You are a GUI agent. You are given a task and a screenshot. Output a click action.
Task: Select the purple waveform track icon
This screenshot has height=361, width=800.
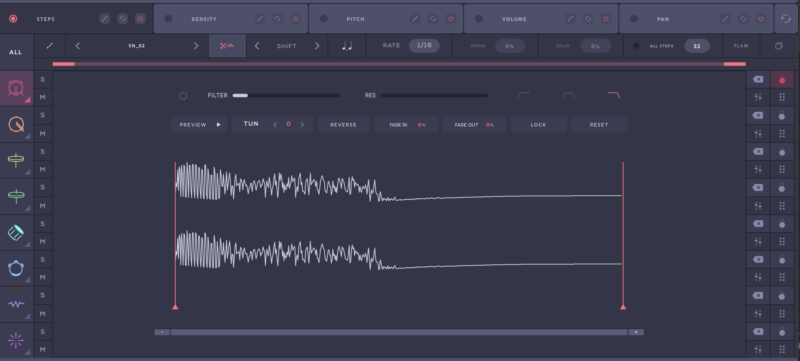(16, 304)
